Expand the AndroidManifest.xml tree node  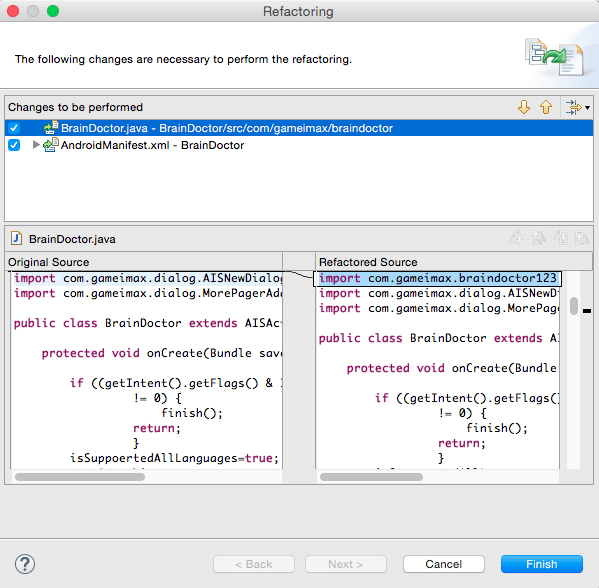[x=36, y=145]
